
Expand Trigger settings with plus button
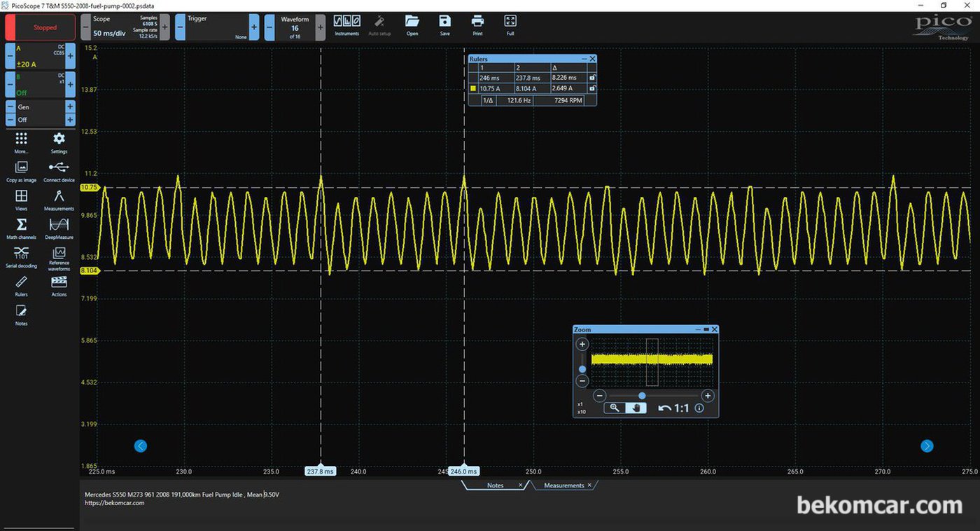(254, 27)
